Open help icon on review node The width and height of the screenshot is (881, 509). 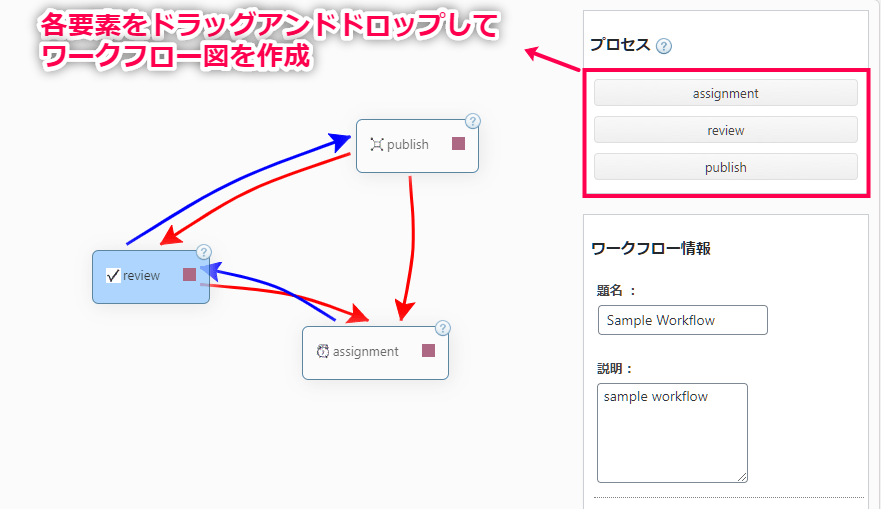203,252
